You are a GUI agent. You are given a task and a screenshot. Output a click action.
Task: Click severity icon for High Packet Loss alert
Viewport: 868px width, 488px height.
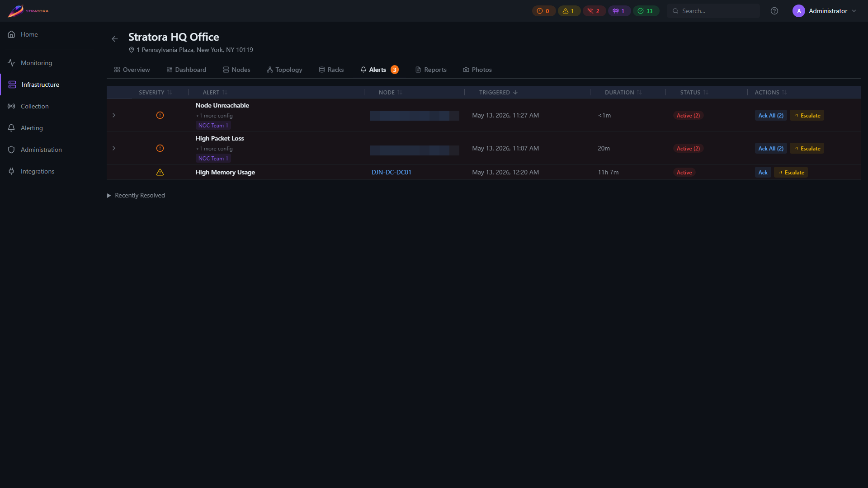click(x=160, y=148)
